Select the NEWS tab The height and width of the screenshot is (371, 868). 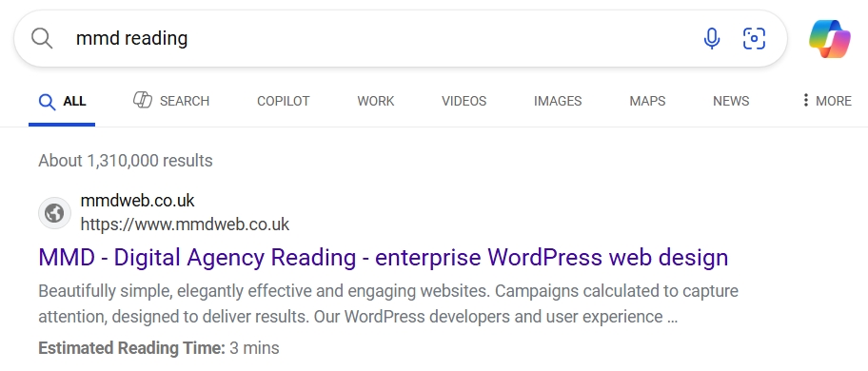tap(731, 101)
